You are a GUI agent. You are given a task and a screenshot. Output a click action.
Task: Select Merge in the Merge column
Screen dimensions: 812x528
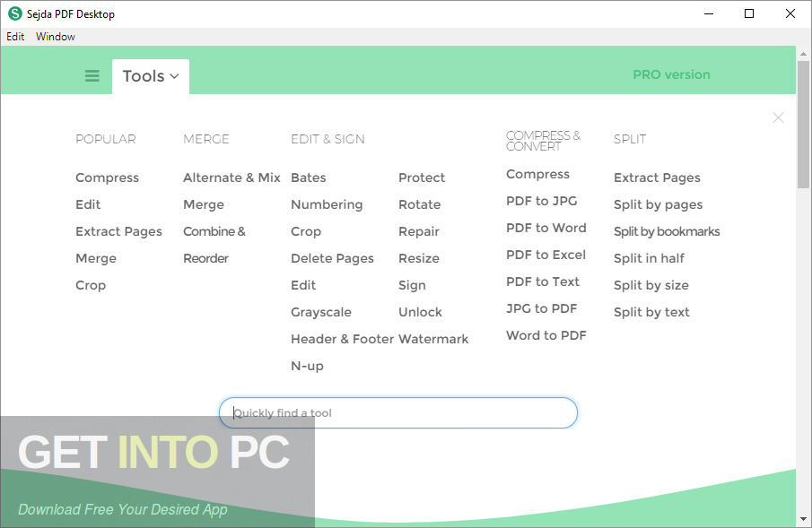click(x=204, y=204)
